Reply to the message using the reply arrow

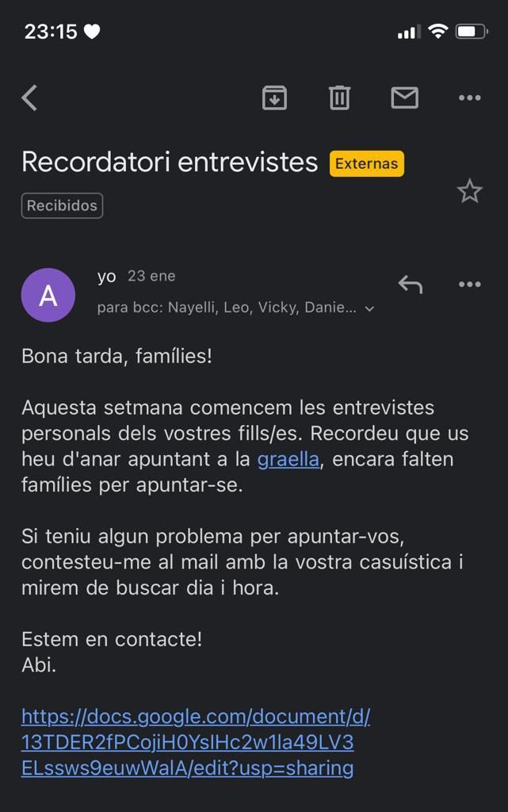coord(410,284)
